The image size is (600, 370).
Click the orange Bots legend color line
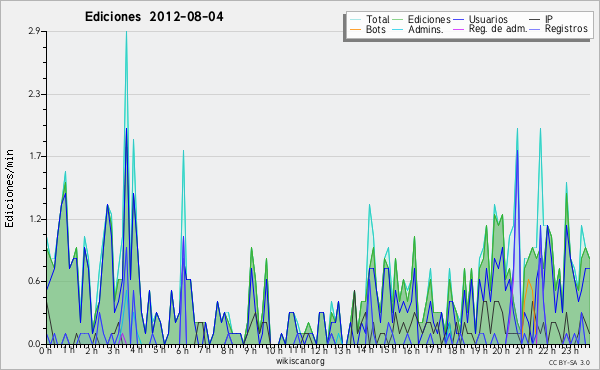(355, 29)
